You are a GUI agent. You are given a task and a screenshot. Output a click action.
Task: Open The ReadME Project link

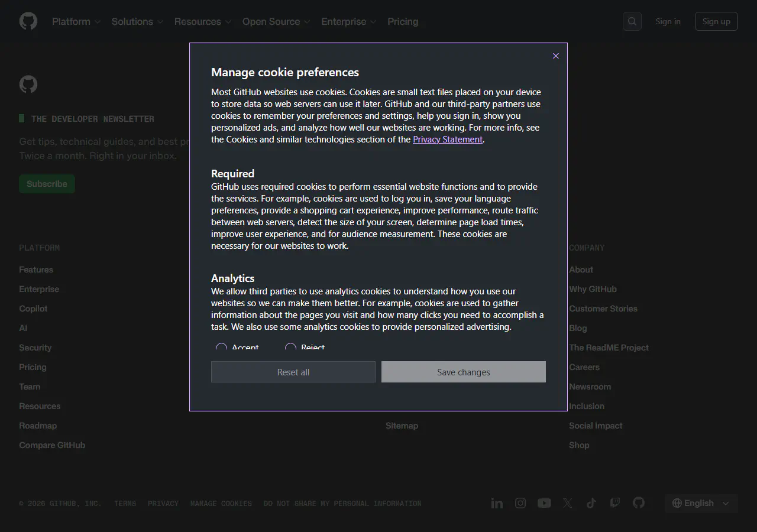(609, 348)
